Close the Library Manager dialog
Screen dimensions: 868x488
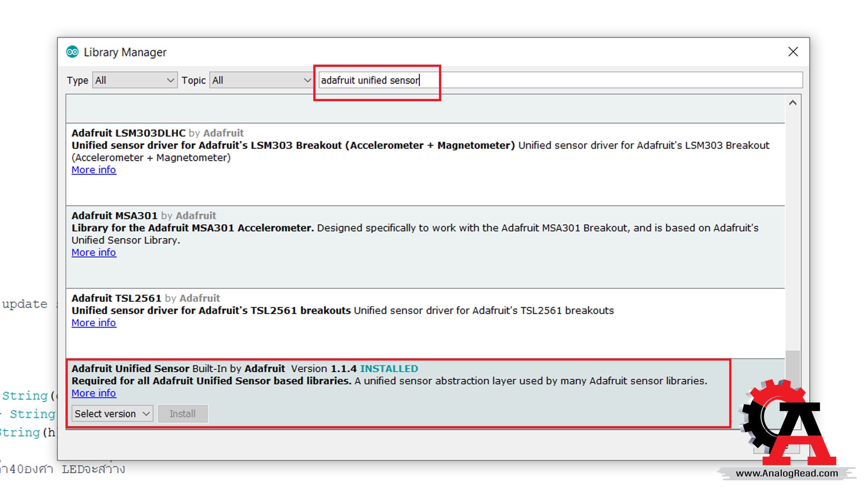pyautogui.click(x=793, y=52)
